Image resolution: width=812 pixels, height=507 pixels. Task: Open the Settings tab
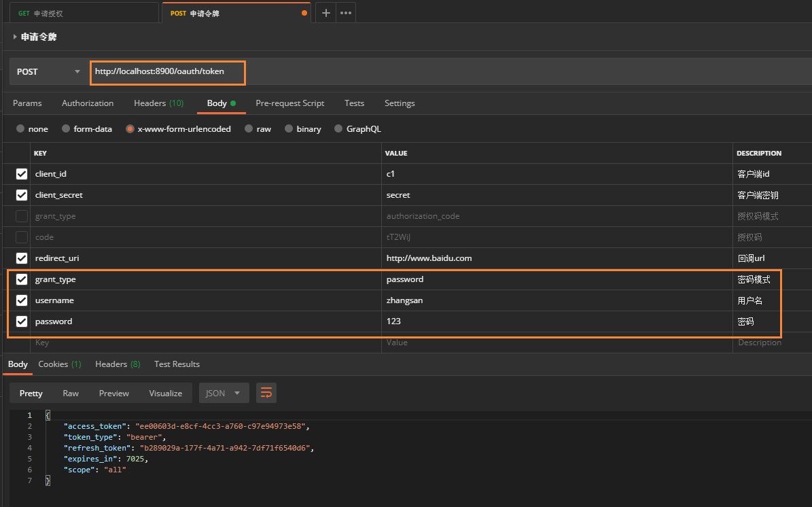click(400, 103)
